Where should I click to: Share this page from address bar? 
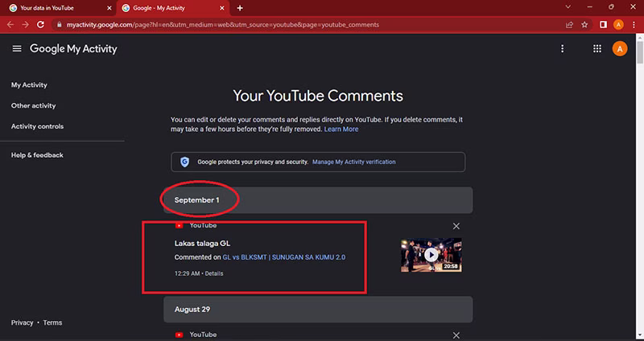tap(569, 25)
